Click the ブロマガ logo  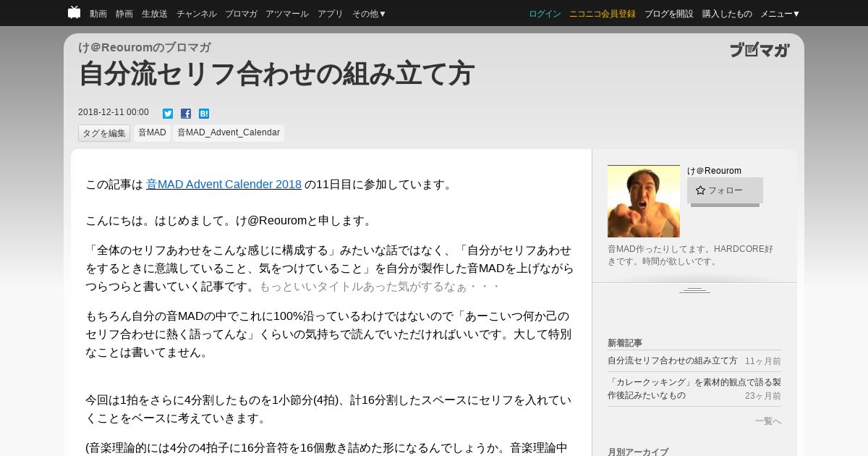tap(759, 50)
